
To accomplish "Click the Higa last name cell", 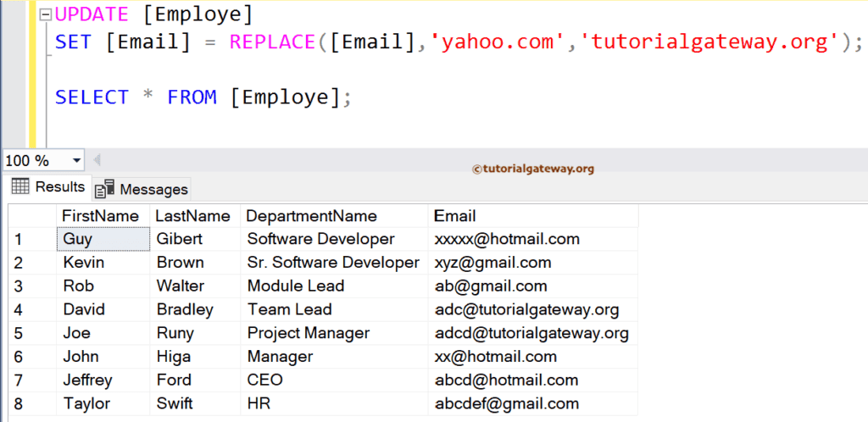I will pos(195,358).
